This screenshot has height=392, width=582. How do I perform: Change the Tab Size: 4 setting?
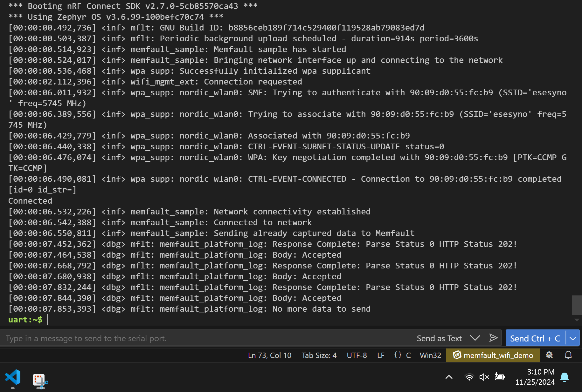click(x=319, y=355)
